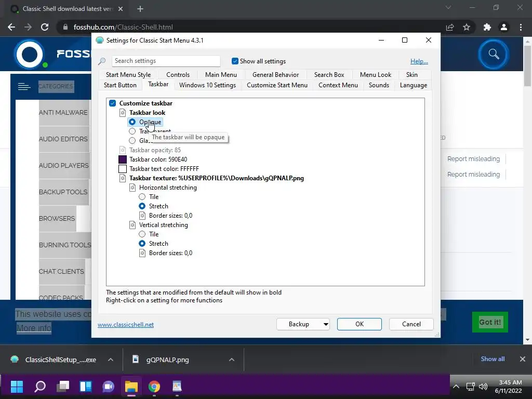Open the Backup dropdown arrow
Viewport: 532px width, 399px height.
tap(325, 324)
